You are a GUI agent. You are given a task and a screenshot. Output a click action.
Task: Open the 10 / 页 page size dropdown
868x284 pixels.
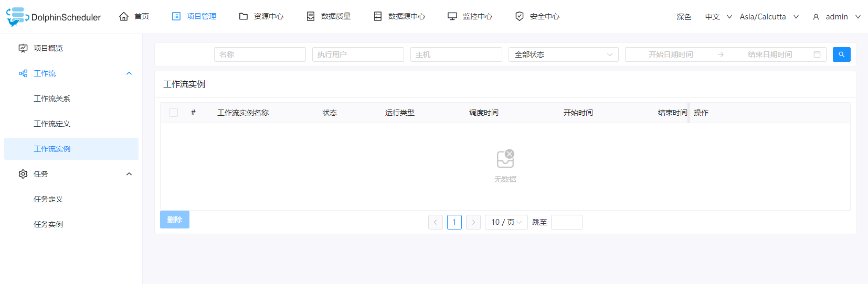point(506,222)
